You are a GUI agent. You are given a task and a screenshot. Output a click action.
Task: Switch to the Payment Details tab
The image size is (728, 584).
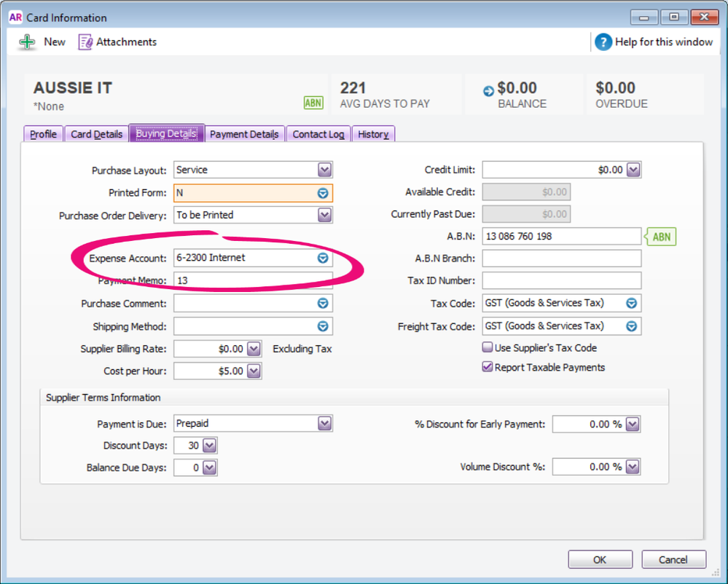244,135
